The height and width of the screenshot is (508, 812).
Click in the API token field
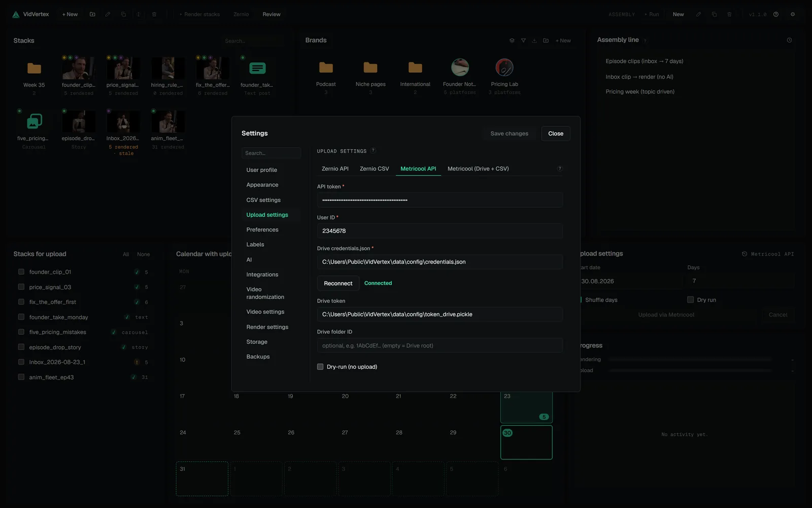tap(440, 200)
